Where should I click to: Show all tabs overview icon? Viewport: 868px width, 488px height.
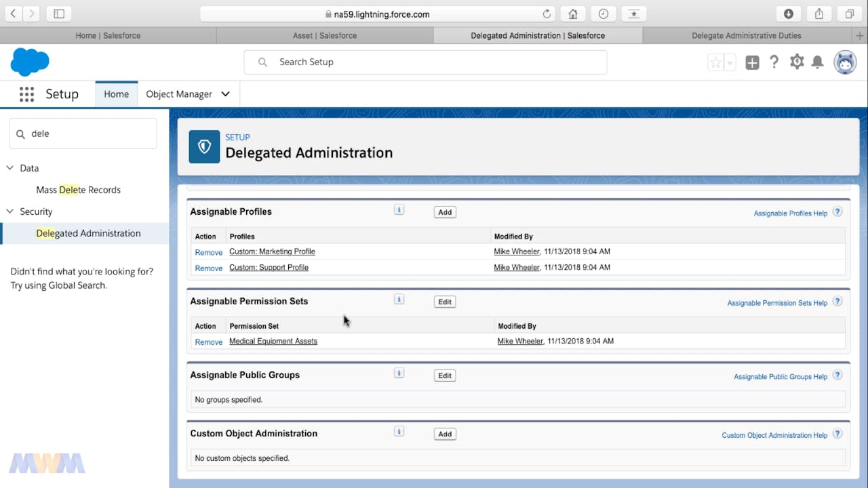tap(850, 14)
